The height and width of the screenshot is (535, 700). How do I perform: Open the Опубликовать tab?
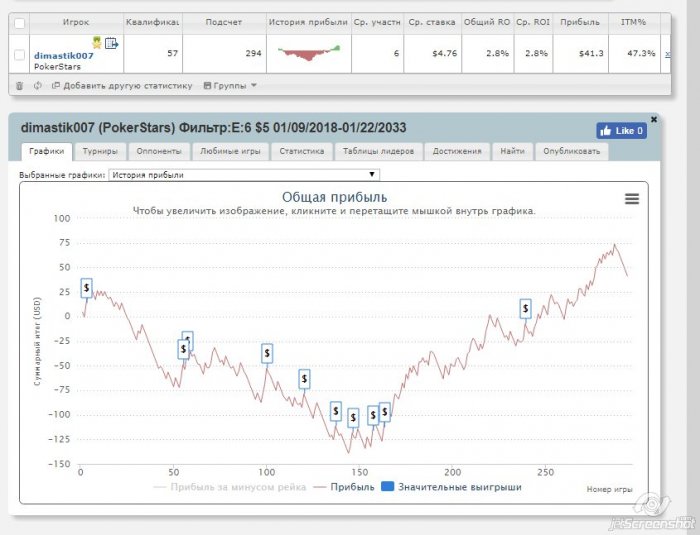572,151
